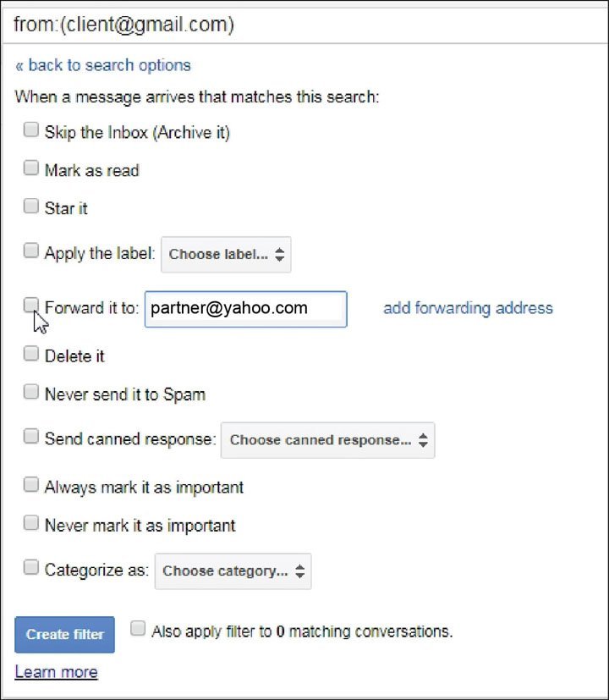Tick Always mark it as important

click(31, 485)
